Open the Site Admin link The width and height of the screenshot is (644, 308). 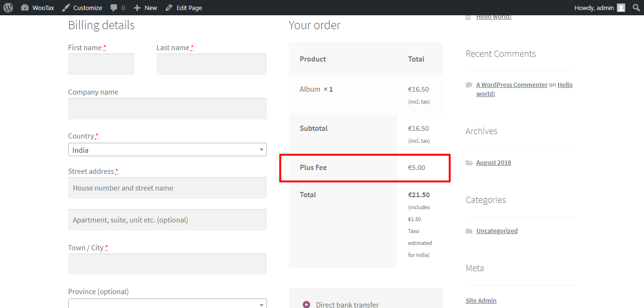click(x=481, y=300)
